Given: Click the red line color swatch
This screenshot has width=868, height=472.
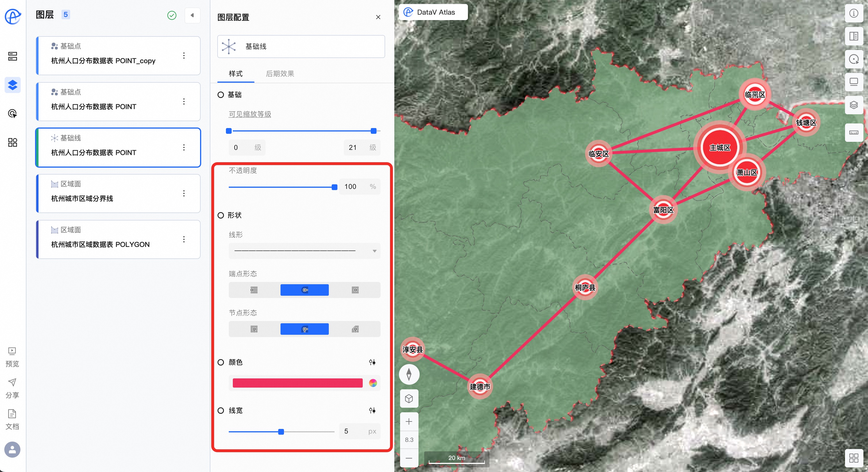Looking at the screenshot, I should [x=297, y=383].
